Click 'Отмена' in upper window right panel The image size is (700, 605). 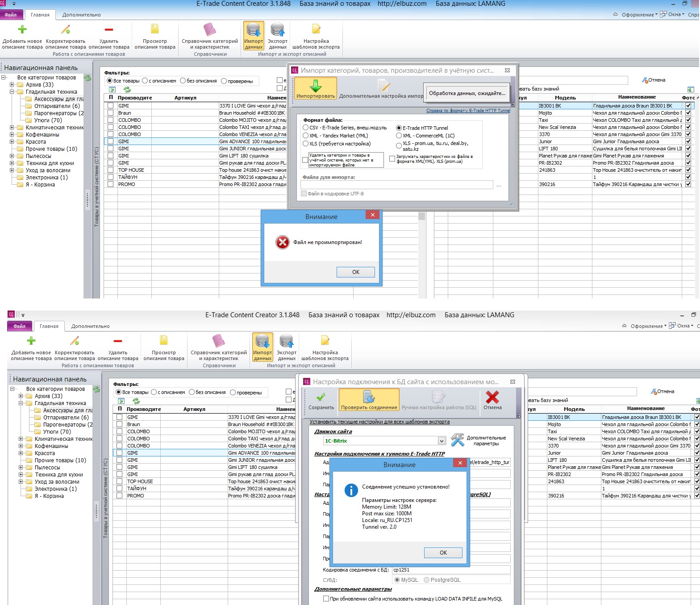point(654,80)
